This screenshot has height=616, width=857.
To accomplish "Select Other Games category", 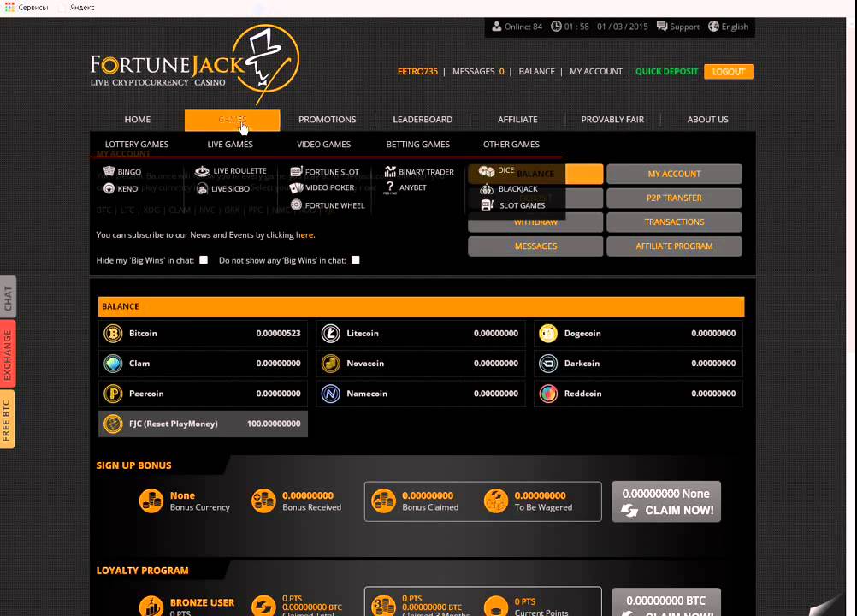I will point(511,145).
